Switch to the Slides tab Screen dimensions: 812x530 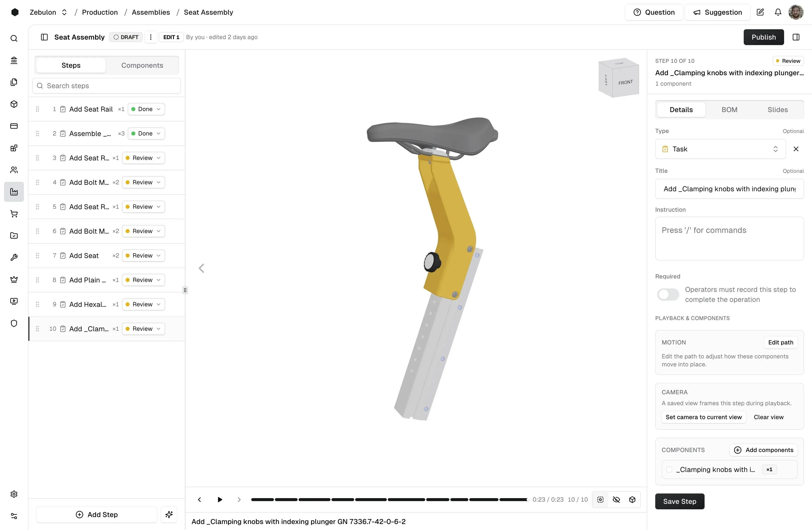(x=778, y=110)
